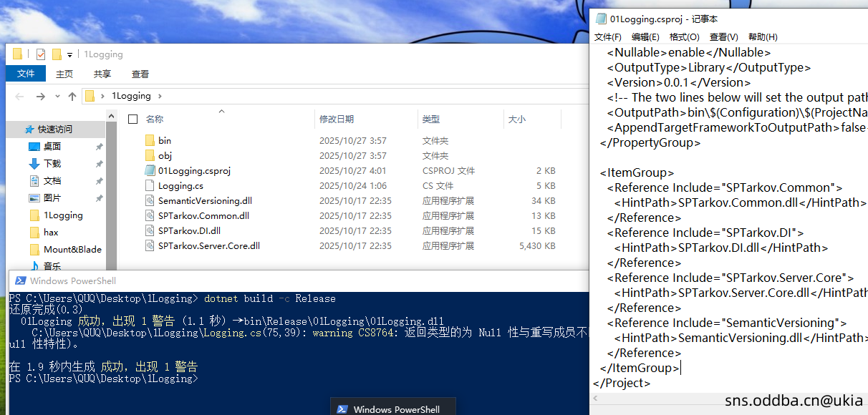Go forward with the navigation arrow
This screenshot has height=415, width=868.
40,96
